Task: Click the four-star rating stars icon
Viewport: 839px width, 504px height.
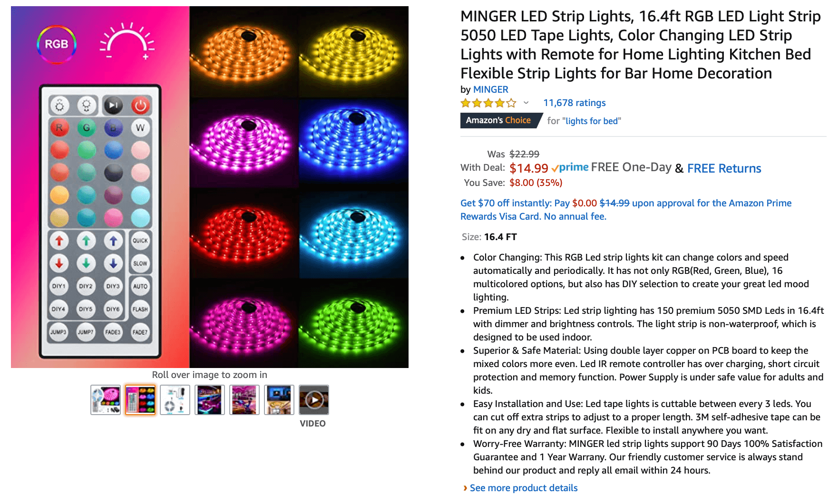Action: (488, 103)
